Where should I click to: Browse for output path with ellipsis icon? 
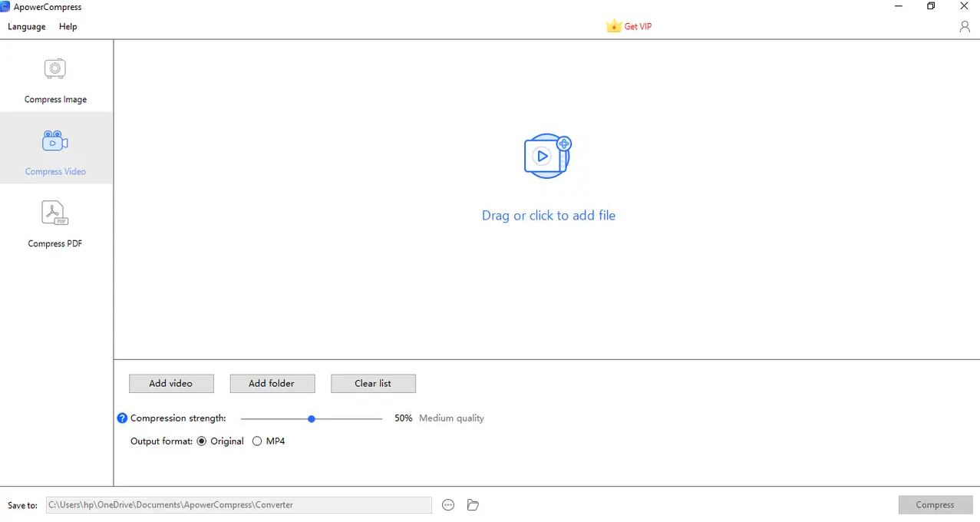pyautogui.click(x=448, y=505)
